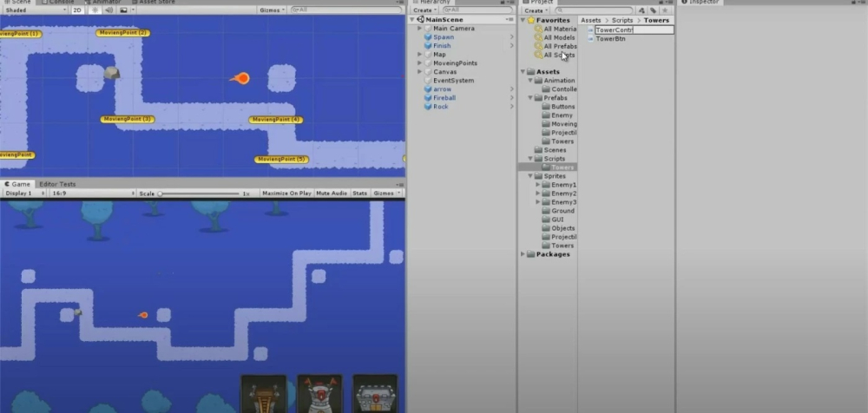Click Search by Label tag icon

click(x=653, y=10)
